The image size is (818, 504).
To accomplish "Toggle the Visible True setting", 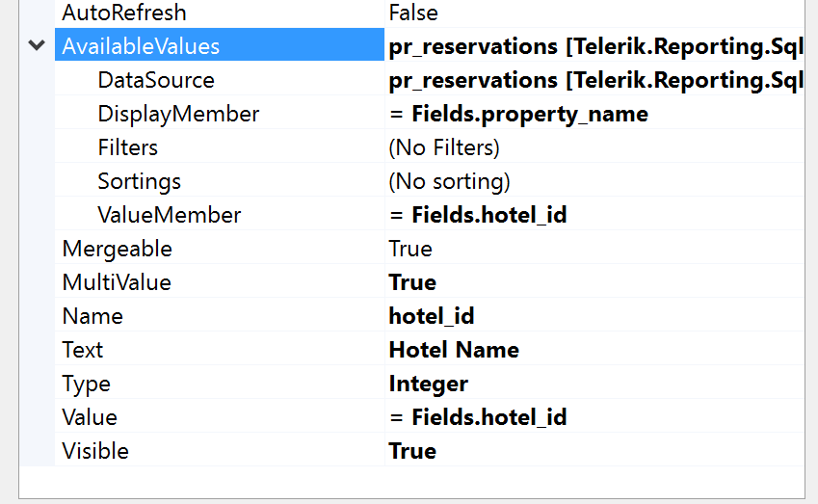I will click(x=412, y=451).
